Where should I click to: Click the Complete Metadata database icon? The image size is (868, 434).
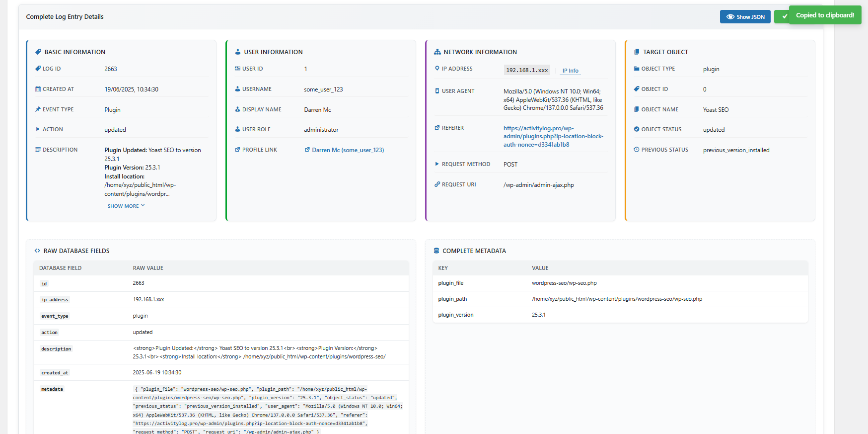(x=436, y=251)
